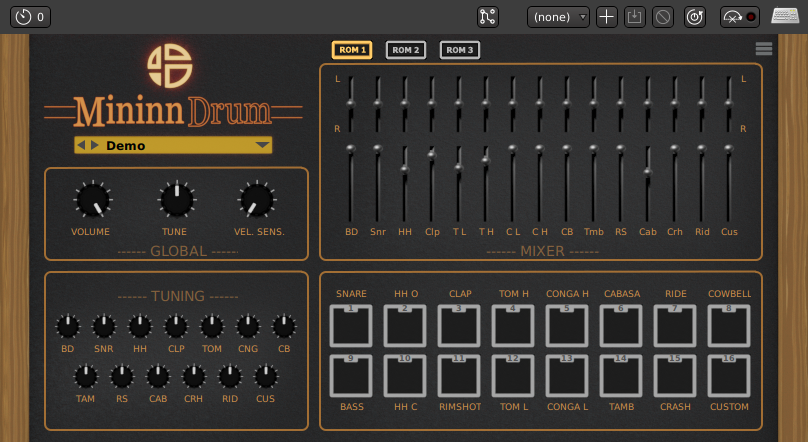Toggle the bypass power button
Image resolution: width=808 pixels, height=442 pixels.
pos(694,17)
